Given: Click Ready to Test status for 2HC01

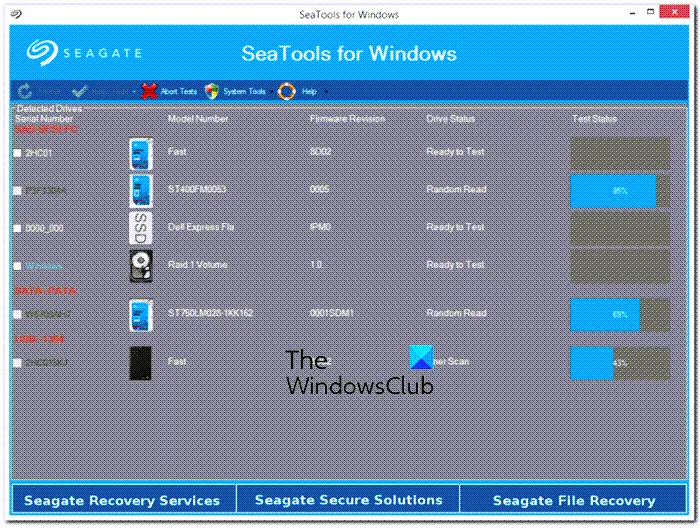Looking at the screenshot, I should pyautogui.click(x=455, y=152).
